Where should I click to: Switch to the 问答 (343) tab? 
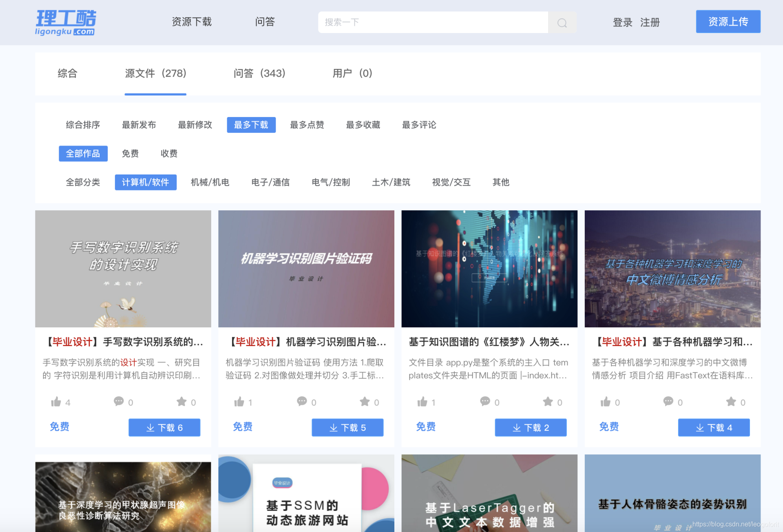click(x=259, y=73)
